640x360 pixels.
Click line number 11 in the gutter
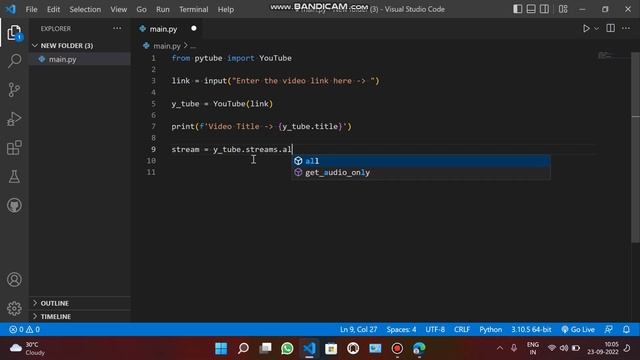tap(151, 172)
